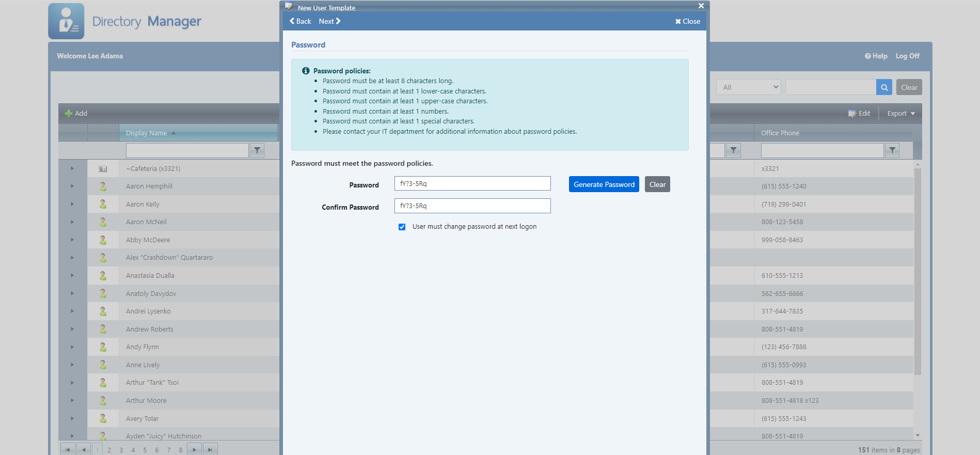
Task: Go to page 8 of the grid
Action: click(181, 450)
